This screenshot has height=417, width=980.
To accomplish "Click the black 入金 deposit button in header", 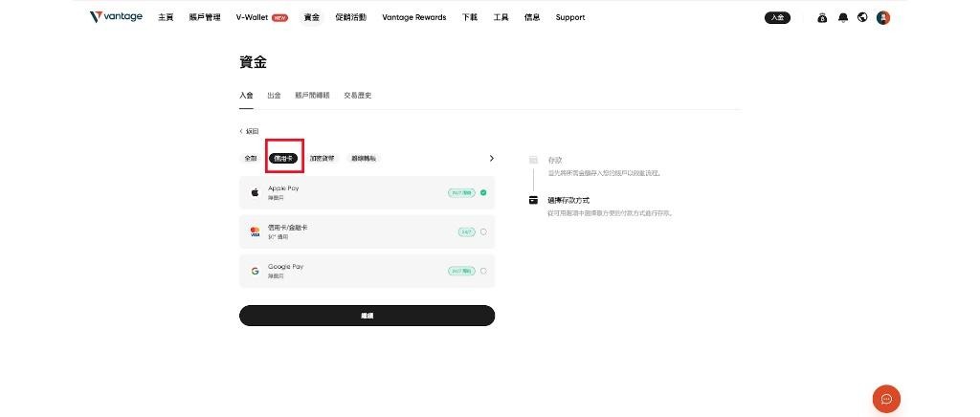I will 777,17.
